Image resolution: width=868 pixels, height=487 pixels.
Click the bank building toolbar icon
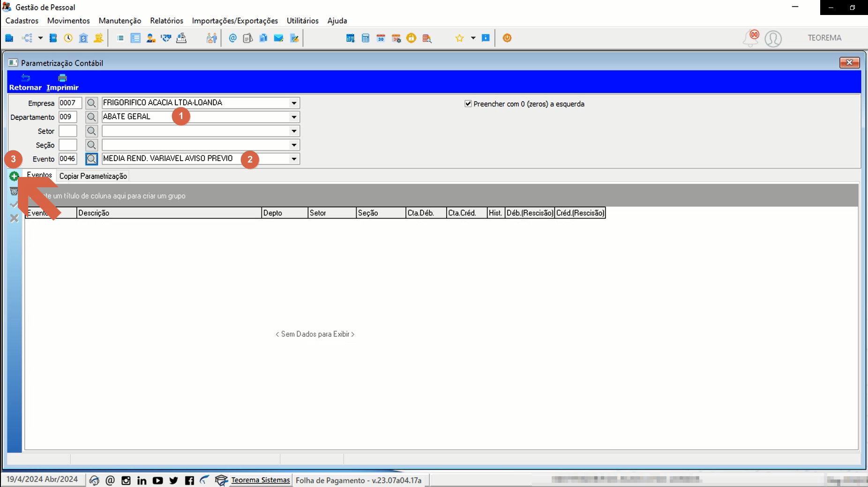(83, 38)
